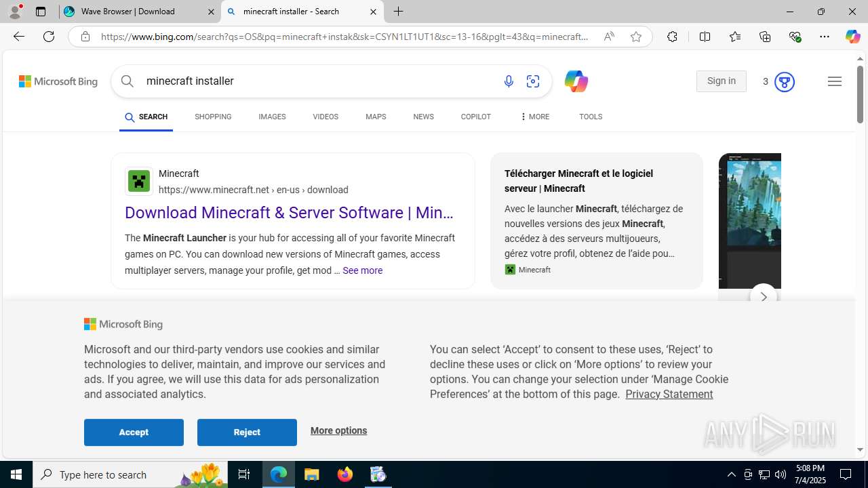Click the taskbar search box
868x488 pixels.
[x=129, y=474]
